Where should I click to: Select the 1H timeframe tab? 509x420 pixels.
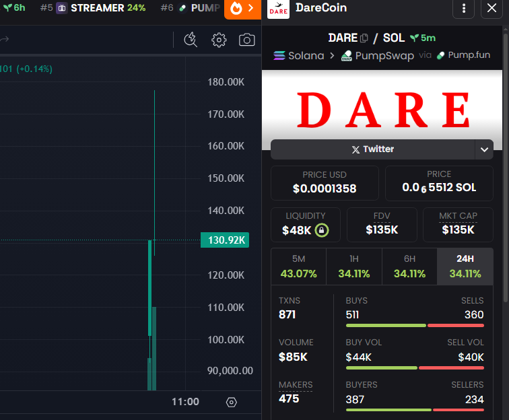354,267
